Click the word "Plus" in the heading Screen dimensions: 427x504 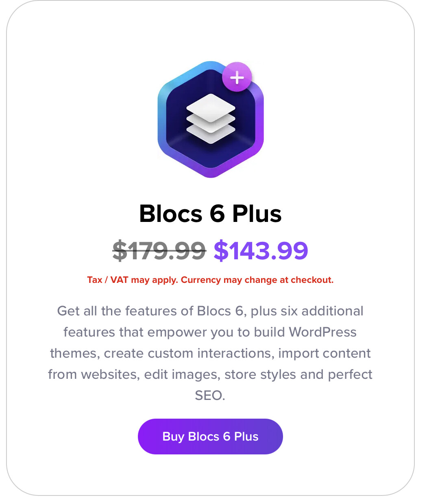click(x=257, y=213)
